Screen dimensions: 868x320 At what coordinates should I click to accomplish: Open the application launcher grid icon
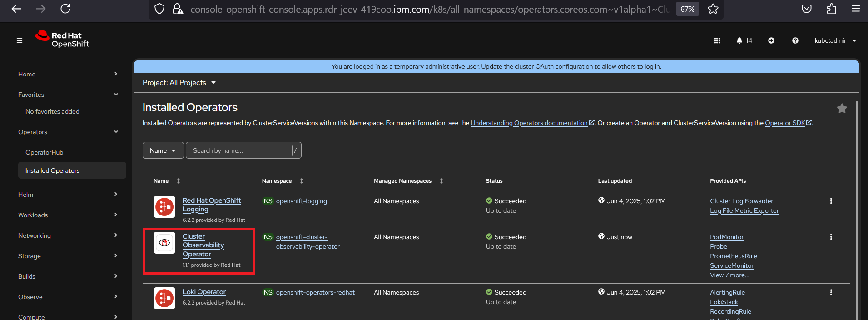tap(717, 40)
